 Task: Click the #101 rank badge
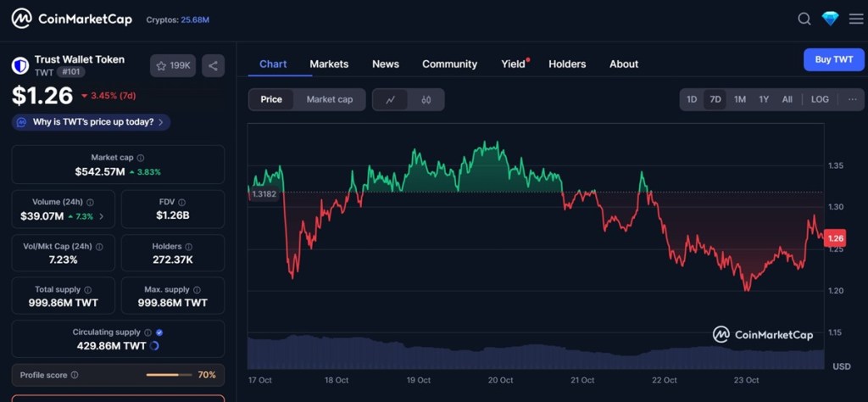[70, 72]
